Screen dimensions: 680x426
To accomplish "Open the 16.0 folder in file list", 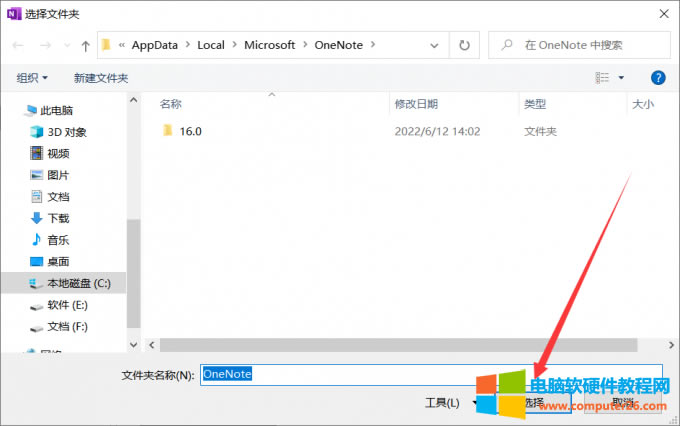I will pos(190,131).
